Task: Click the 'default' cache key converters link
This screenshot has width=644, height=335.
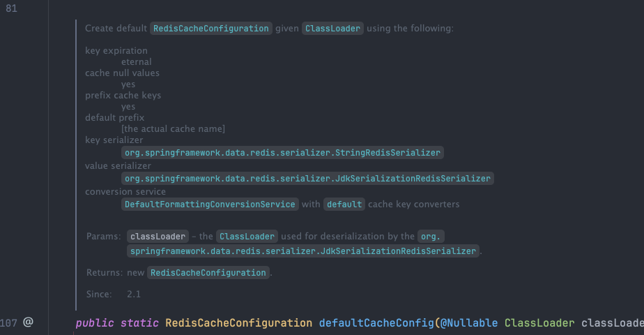Action: tap(344, 204)
